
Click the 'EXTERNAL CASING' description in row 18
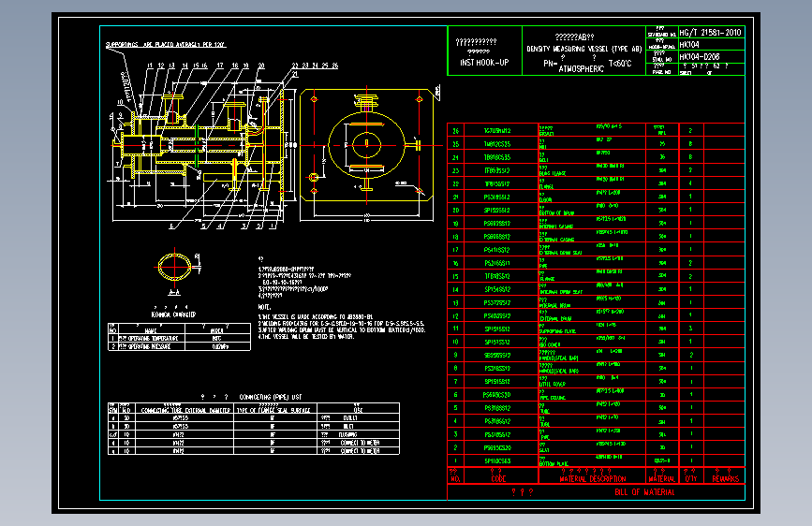point(557,240)
